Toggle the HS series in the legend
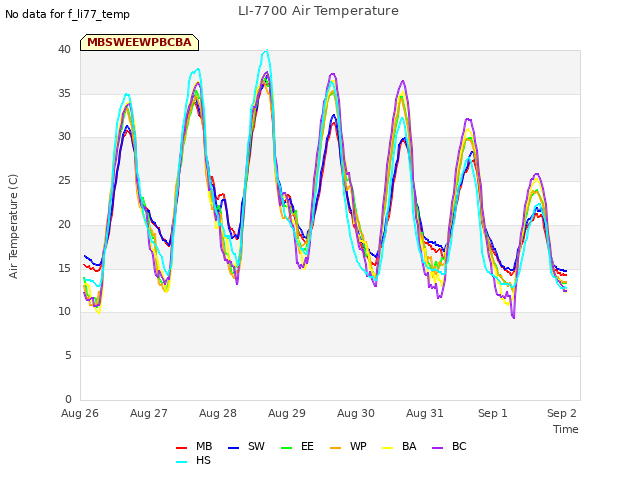 click(x=193, y=460)
